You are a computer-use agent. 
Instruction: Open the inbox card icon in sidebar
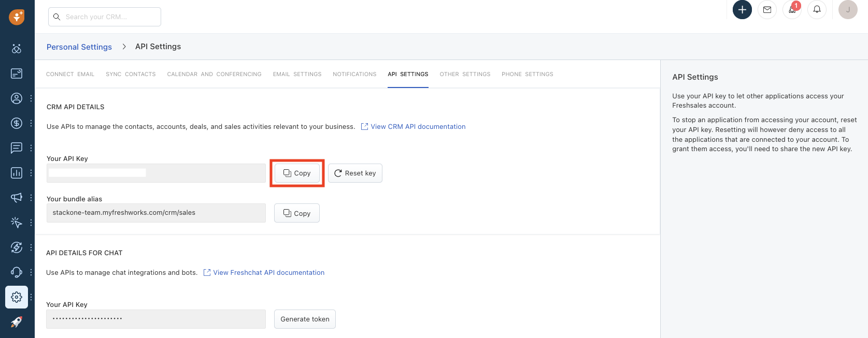pyautogui.click(x=17, y=74)
